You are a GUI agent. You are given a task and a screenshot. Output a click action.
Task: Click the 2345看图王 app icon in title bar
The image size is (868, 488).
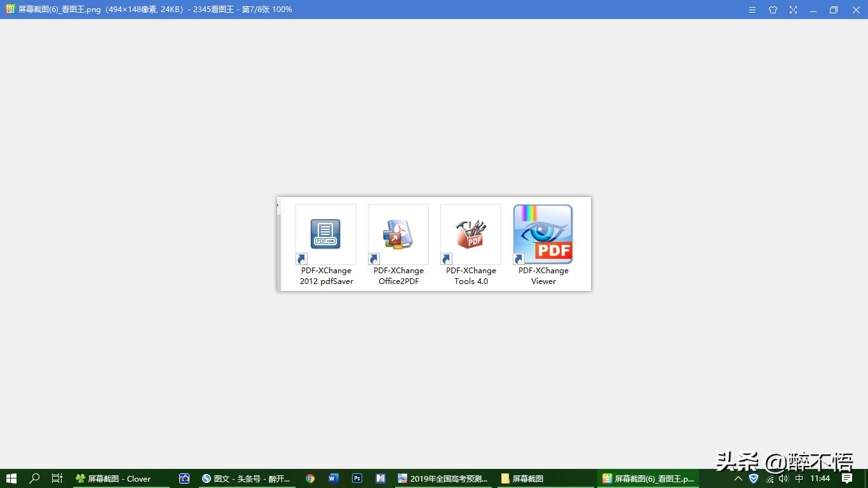[10, 10]
